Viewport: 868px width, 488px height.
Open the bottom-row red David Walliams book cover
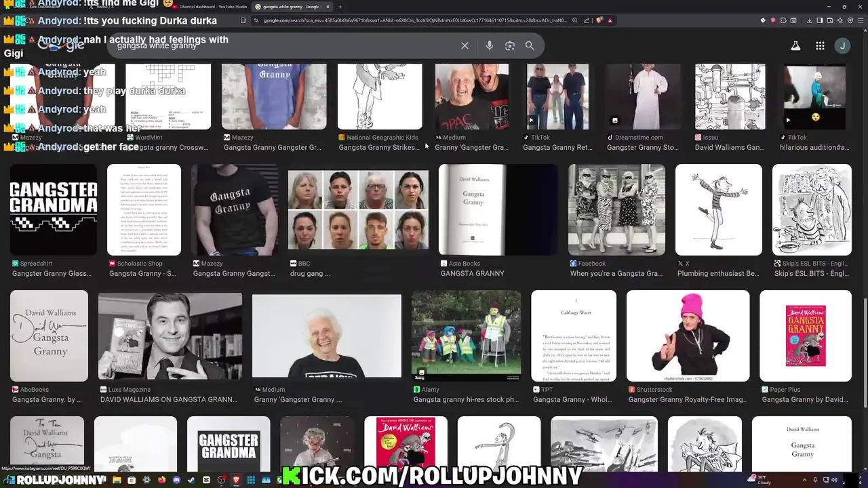406,444
